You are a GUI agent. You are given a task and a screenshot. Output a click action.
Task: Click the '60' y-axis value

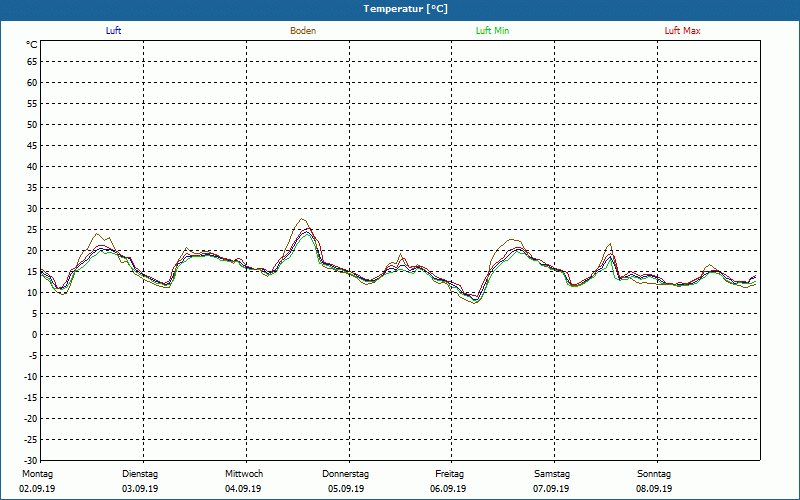pyautogui.click(x=32, y=83)
